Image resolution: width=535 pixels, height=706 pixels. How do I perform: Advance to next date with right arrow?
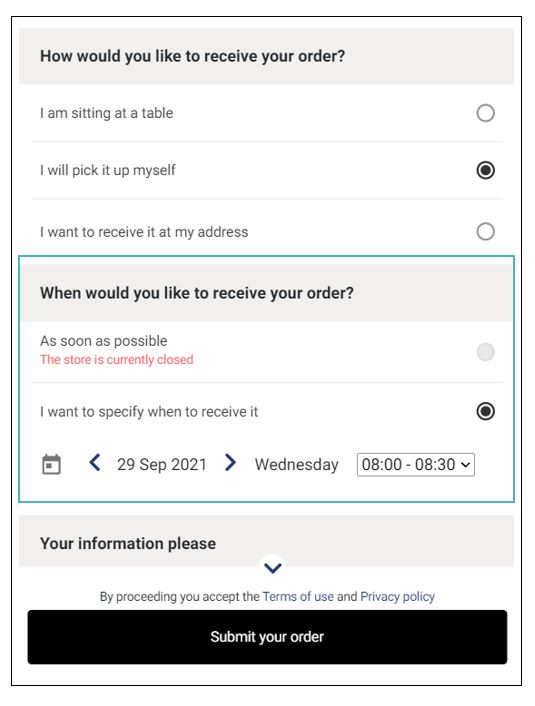230,462
